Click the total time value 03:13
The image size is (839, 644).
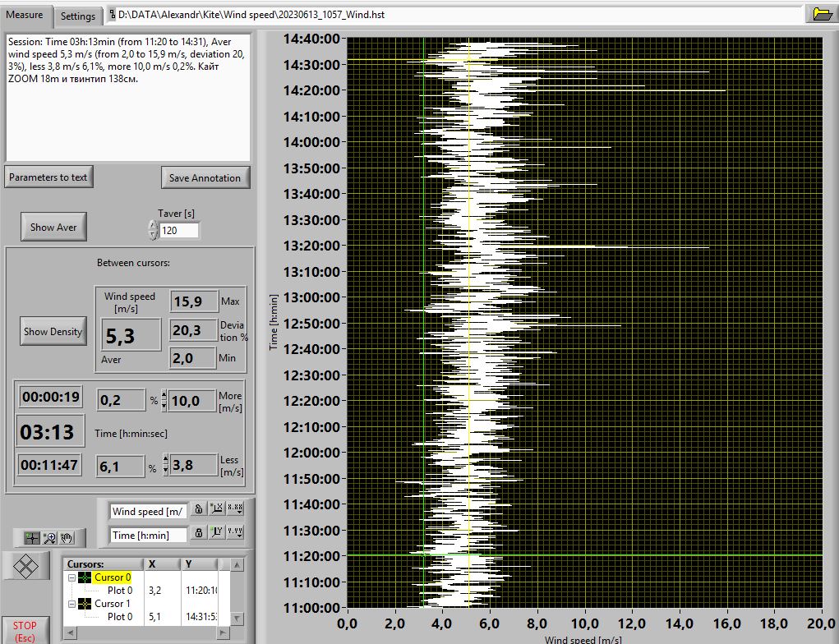tap(50, 431)
